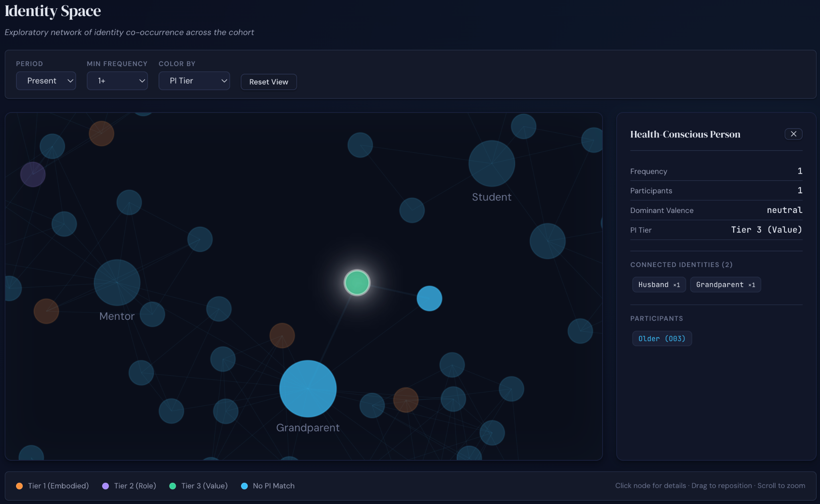Screen dimensions: 820x504
Task: Open the Period dropdown showing Present
Action: pos(46,81)
